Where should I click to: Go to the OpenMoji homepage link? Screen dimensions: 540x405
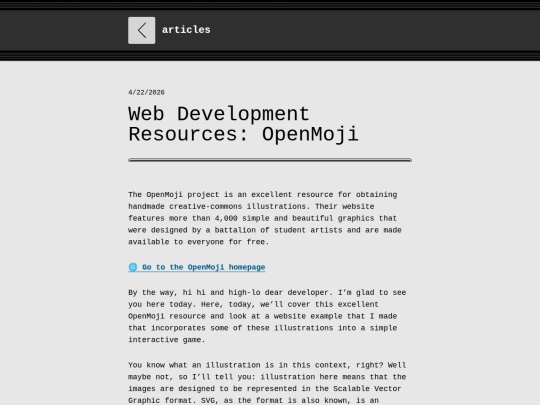coord(197,267)
